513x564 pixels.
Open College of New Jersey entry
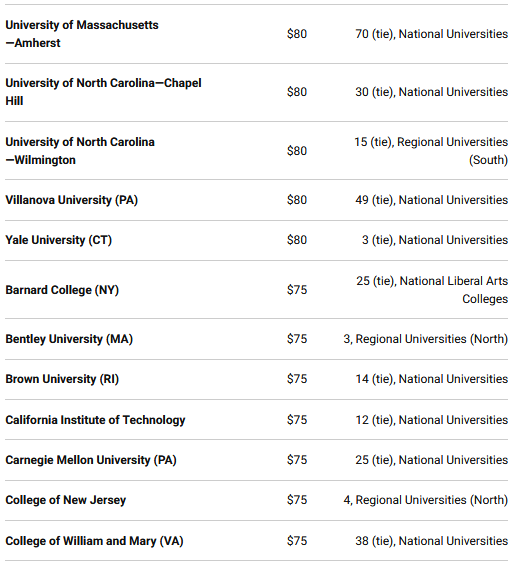[65, 500]
